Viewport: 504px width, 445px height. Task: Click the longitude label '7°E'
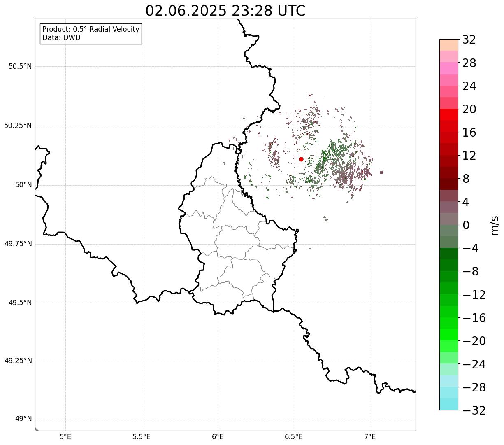coord(370,437)
